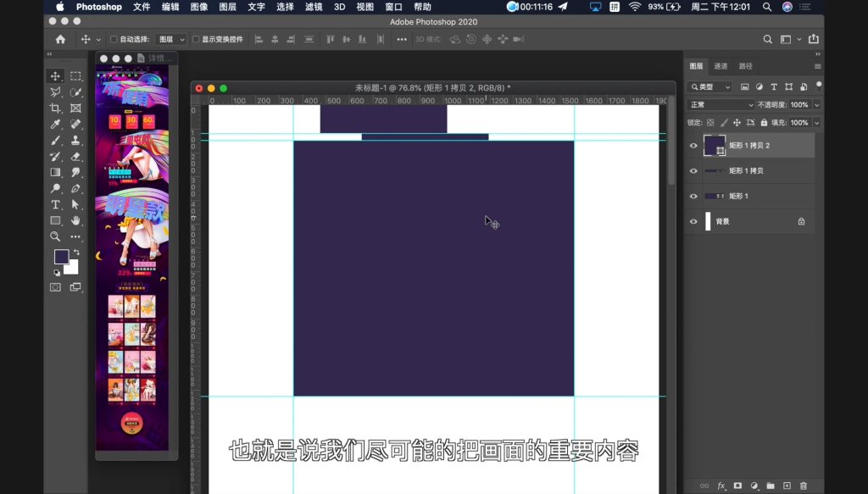This screenshot has width=868, height=494.
Task: Toggle visibility of 背景 layer
Action: [693, 221]
